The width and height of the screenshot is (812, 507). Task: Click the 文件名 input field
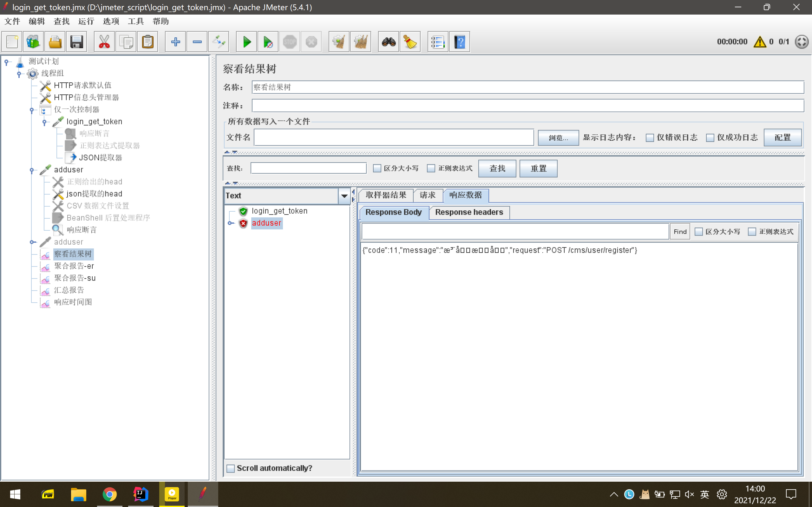[394, 138]
